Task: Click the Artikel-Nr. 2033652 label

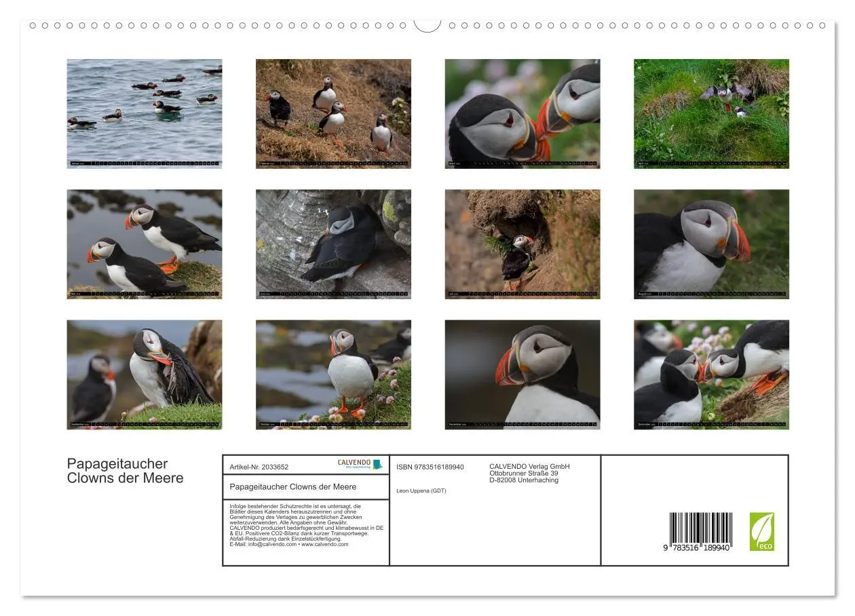Action: point(259,467)
